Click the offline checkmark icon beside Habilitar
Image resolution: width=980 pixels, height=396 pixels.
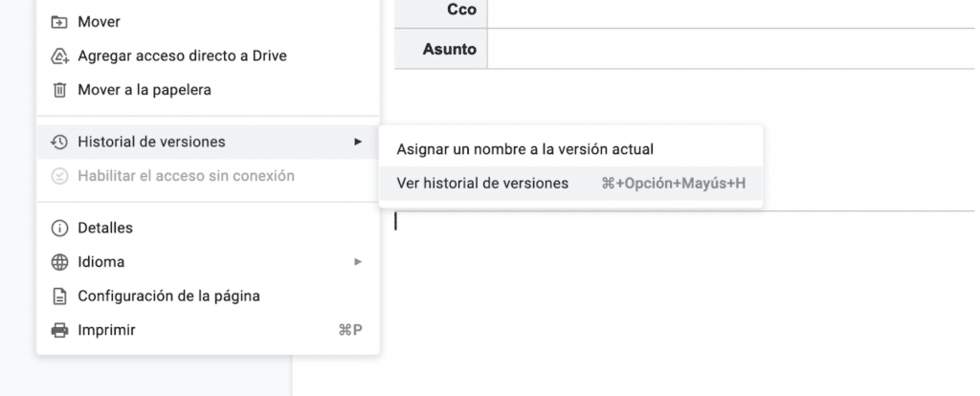[59, 176]
